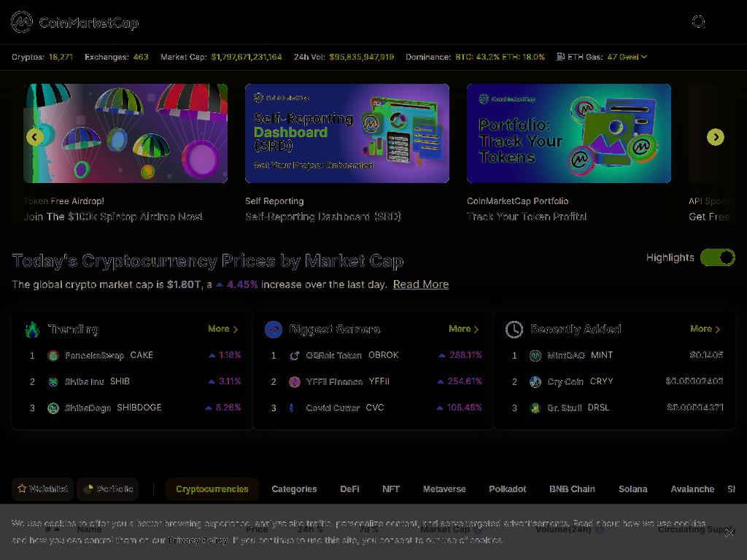Viewport: 747px width, 560px height.
Task: Open the Read More link
Action: point(421,284)
